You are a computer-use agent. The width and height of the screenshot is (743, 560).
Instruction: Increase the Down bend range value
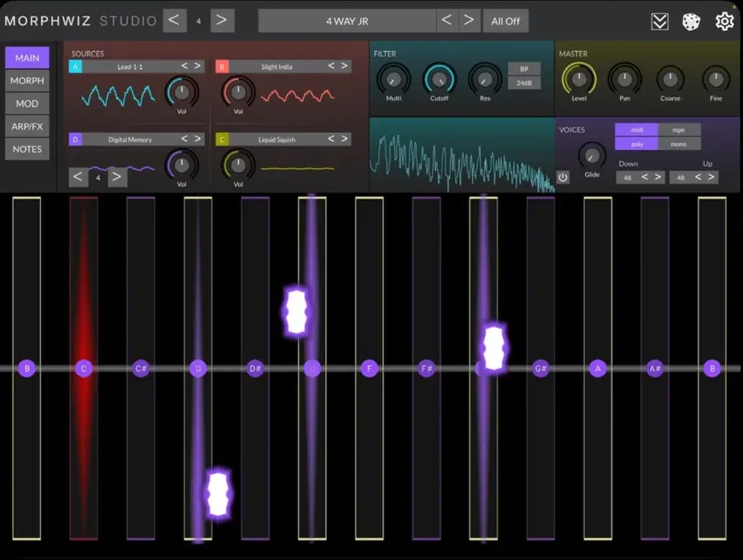click(657, 177)
